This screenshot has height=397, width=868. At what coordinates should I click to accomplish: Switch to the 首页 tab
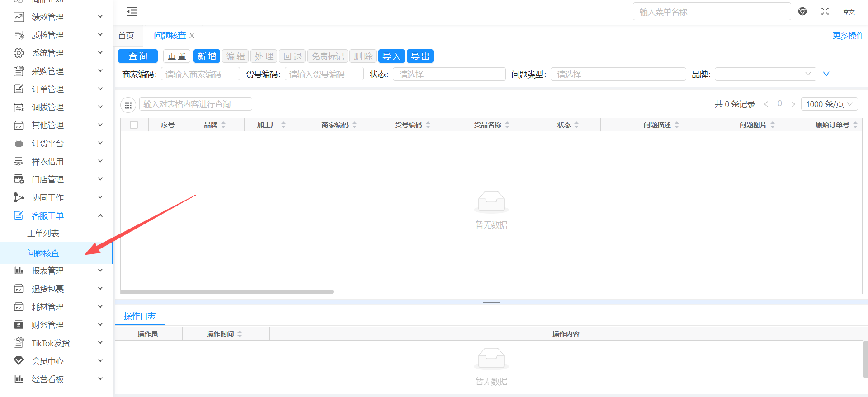click(126, 36)
